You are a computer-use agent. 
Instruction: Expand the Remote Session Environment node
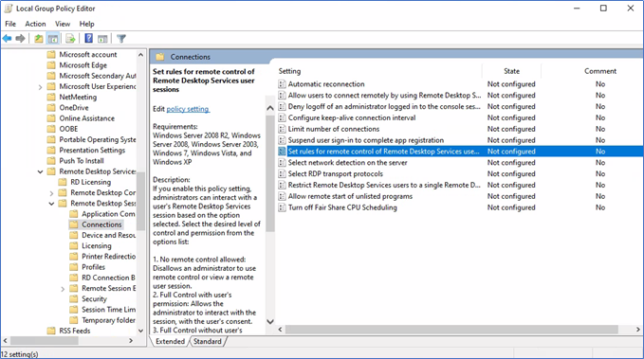coord(63,289)
